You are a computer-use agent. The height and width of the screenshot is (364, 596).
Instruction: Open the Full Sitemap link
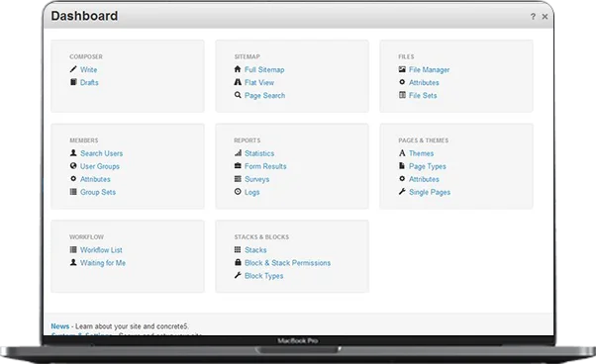click(x=264, y=69)
